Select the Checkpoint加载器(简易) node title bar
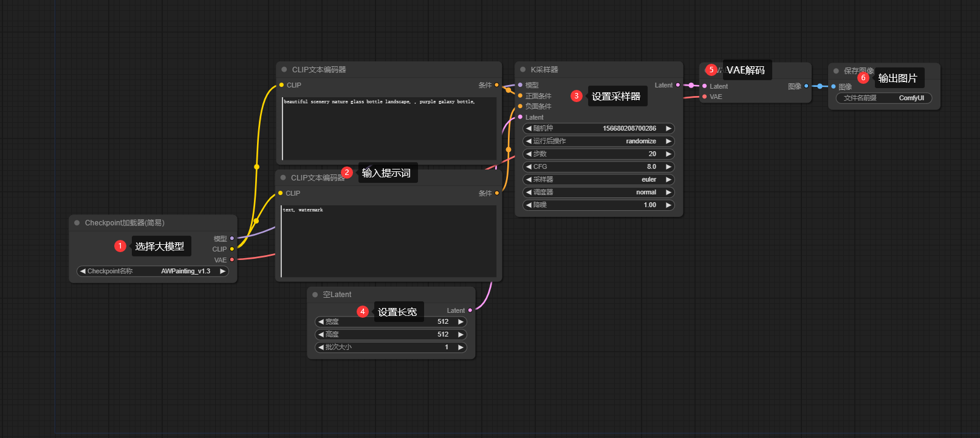The width and height of the screenshot is (980, 438). point(153,223)
